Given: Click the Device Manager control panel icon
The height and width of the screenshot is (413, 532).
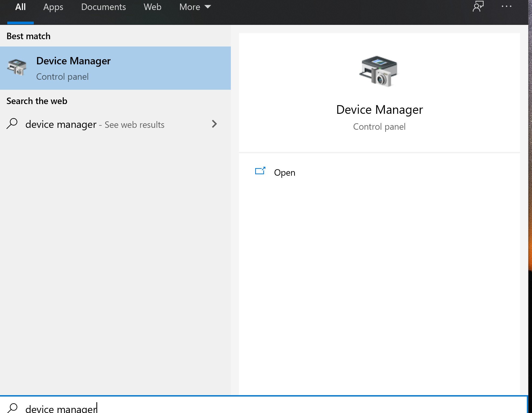Looking at the screenshot, I should (379, 71).
